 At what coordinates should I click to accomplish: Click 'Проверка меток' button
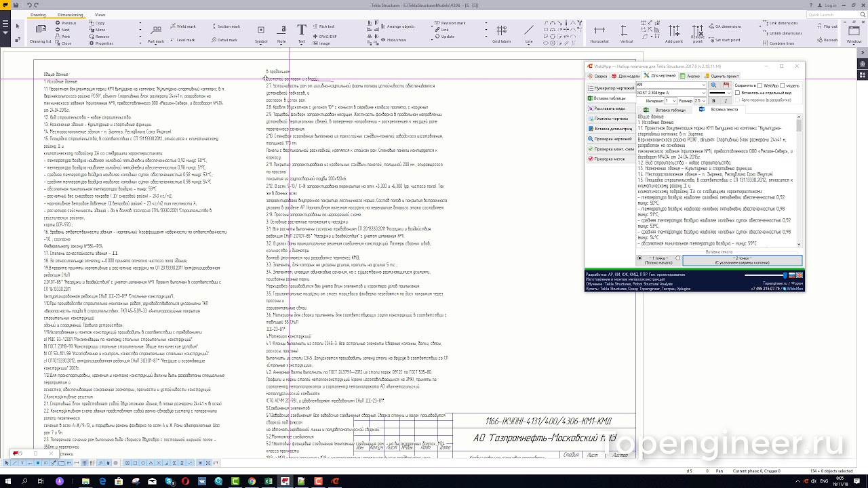tap(610, 159)
